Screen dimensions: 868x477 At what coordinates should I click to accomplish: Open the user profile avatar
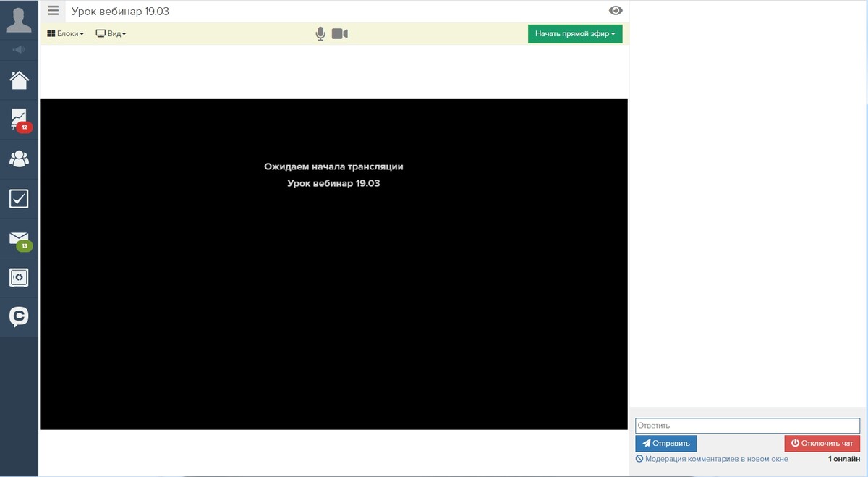pos(19,20)
